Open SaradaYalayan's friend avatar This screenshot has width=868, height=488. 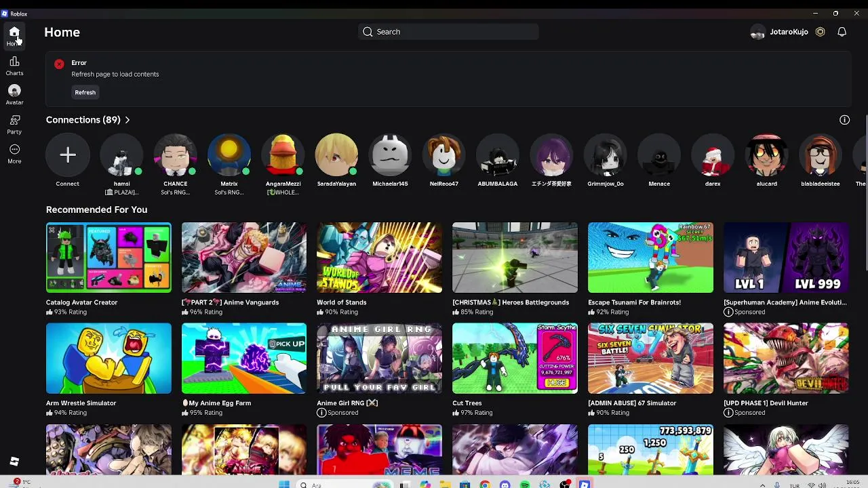[x=336, y=155]
